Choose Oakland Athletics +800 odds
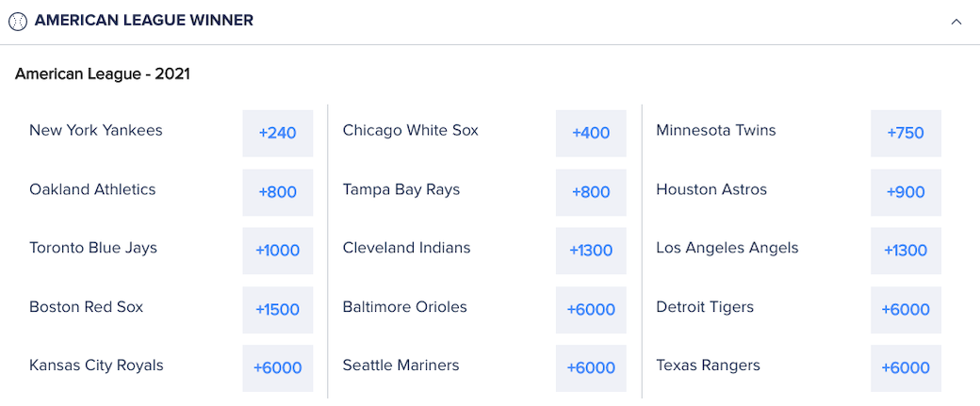The image size is (980, 406). (x=278, y=192)
